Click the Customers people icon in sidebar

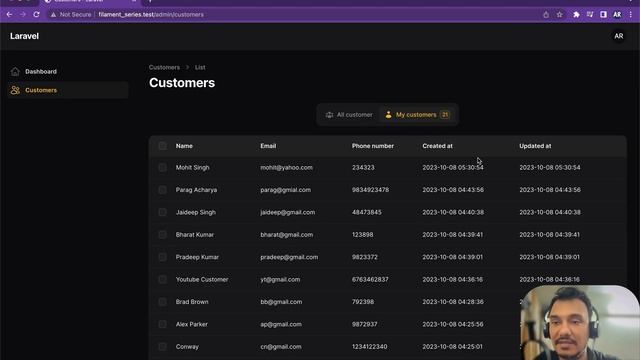coord(15,90)
